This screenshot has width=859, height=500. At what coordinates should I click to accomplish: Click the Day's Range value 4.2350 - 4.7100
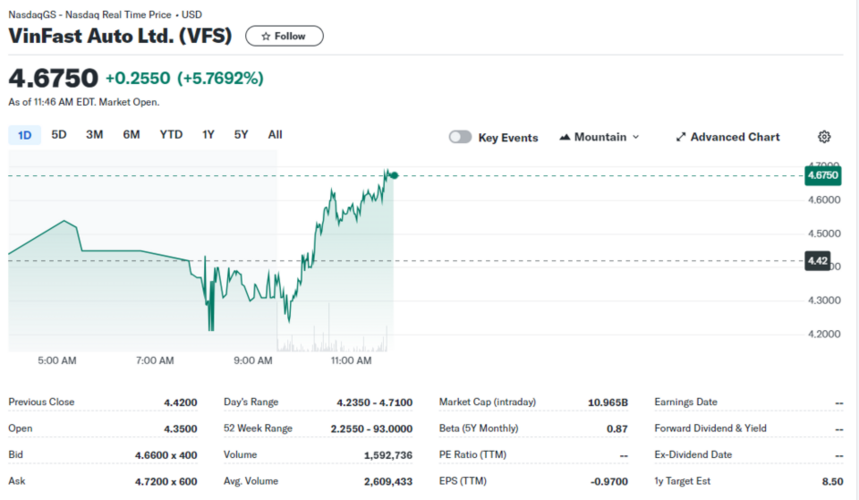374,403
